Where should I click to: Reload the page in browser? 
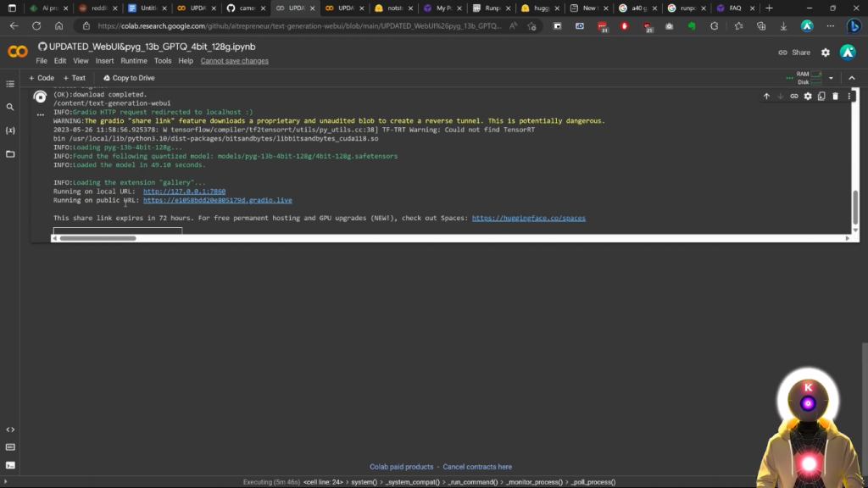[36, 26]
